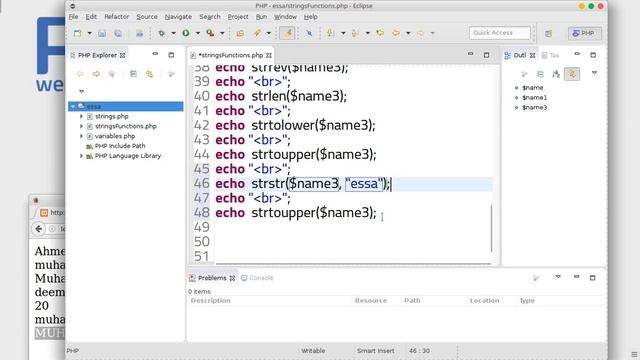The width and height of the screenshot is (640, 360).
Task: Click the External Tools run icon
Action: tap(210, 33)
